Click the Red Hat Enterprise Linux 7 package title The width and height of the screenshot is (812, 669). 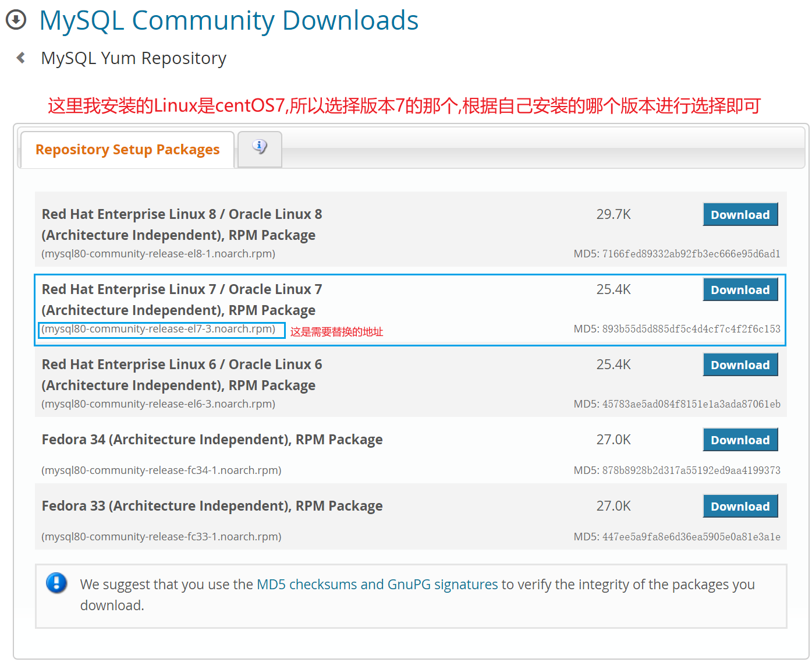point(182,300)
